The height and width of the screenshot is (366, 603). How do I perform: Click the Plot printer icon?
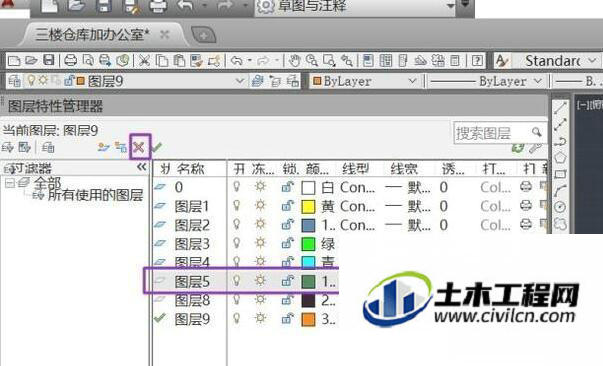70,61
